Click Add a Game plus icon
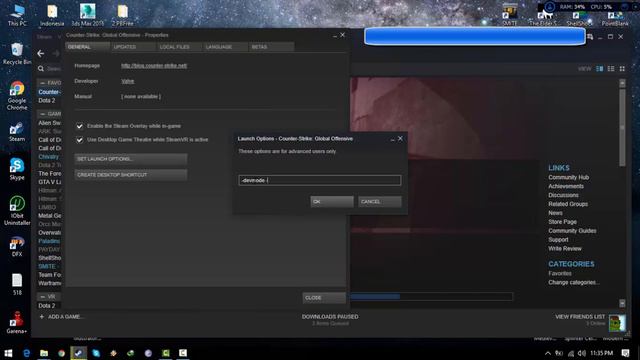 [41, 317]
